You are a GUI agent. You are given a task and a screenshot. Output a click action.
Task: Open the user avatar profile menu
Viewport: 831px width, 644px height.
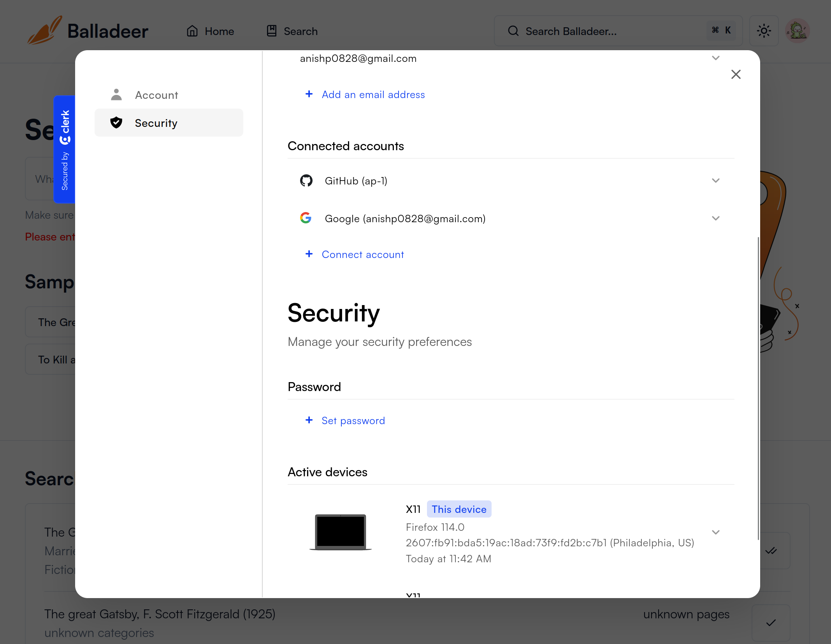(x=797, y=31)
